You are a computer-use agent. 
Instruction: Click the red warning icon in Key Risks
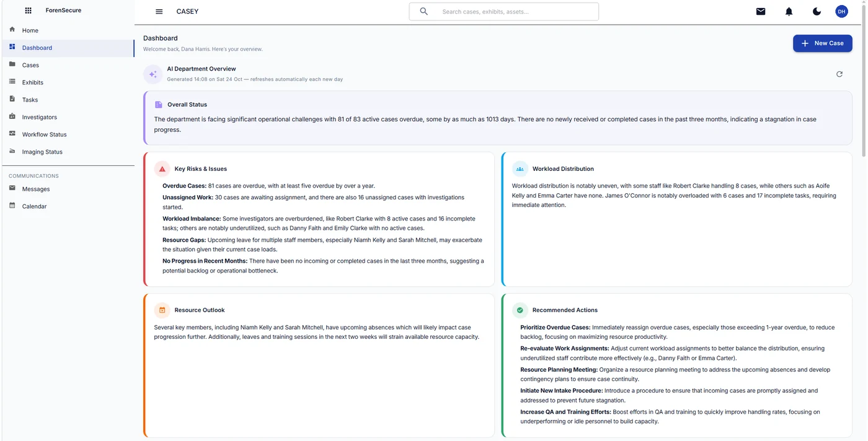162,168
